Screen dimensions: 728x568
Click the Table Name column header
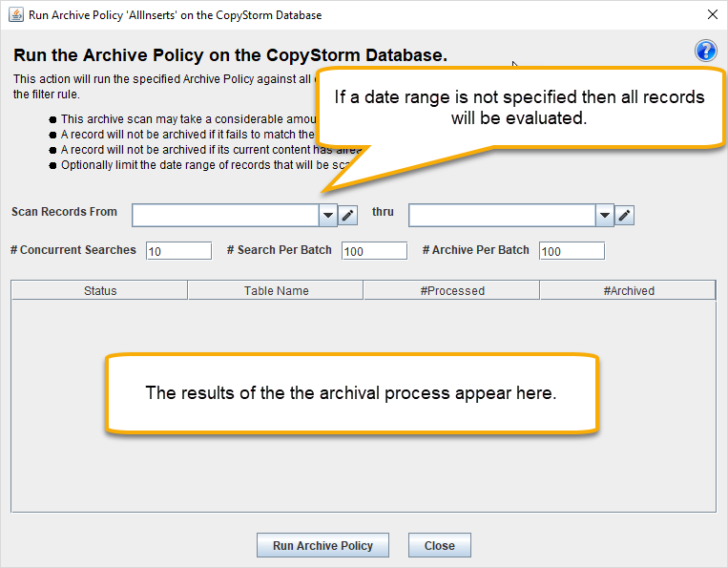coord(276,291)
